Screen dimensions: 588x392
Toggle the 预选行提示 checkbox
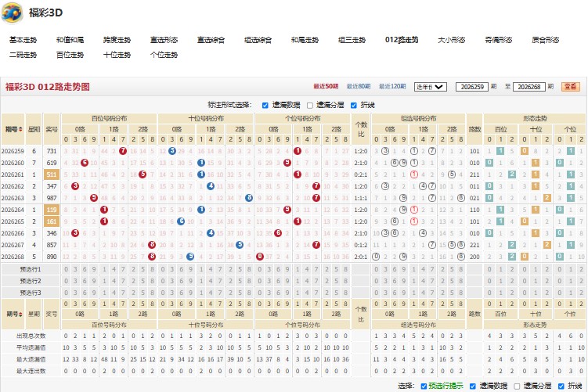424,386
